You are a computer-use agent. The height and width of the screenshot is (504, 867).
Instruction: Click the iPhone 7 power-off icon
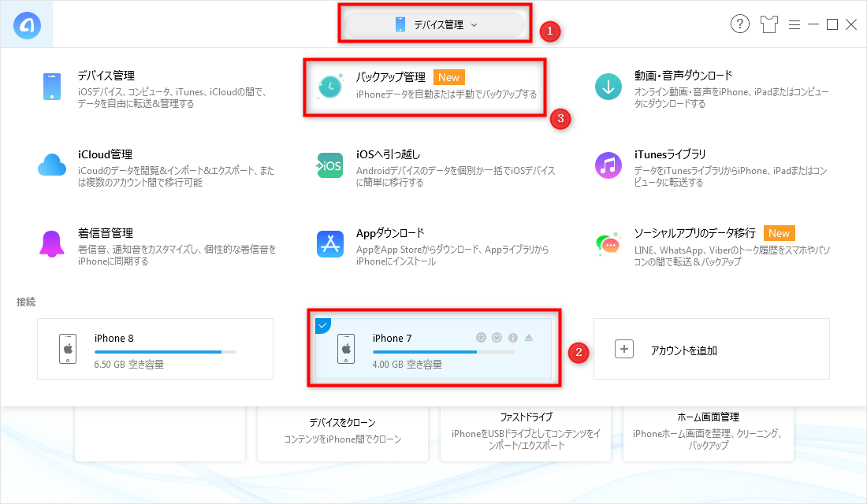pos(497,338)
